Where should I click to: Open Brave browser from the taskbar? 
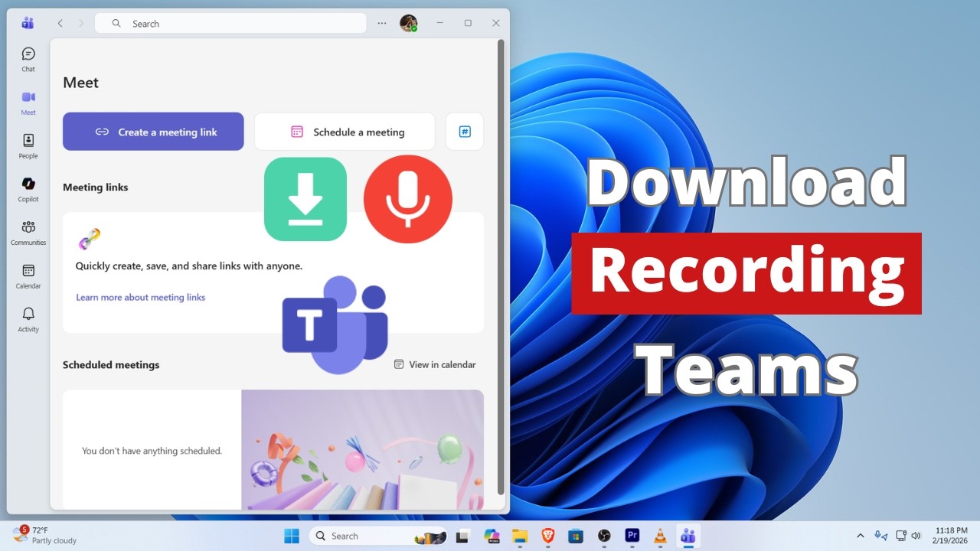click(548, 536)
